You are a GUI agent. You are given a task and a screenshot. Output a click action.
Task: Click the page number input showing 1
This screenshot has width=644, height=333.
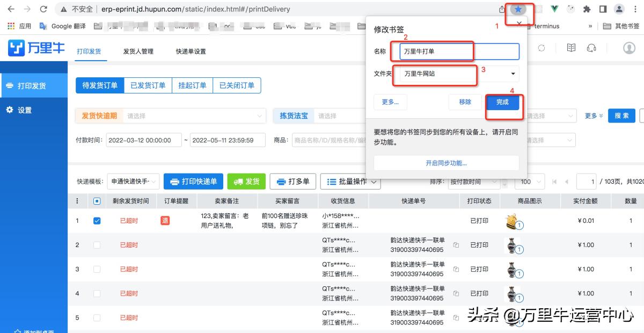586,182
